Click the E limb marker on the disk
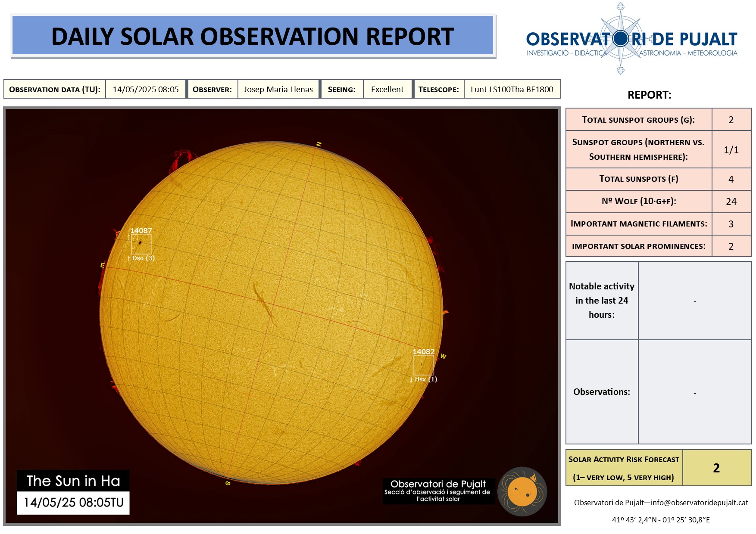 pyautogui.click(x=103, y=265)
